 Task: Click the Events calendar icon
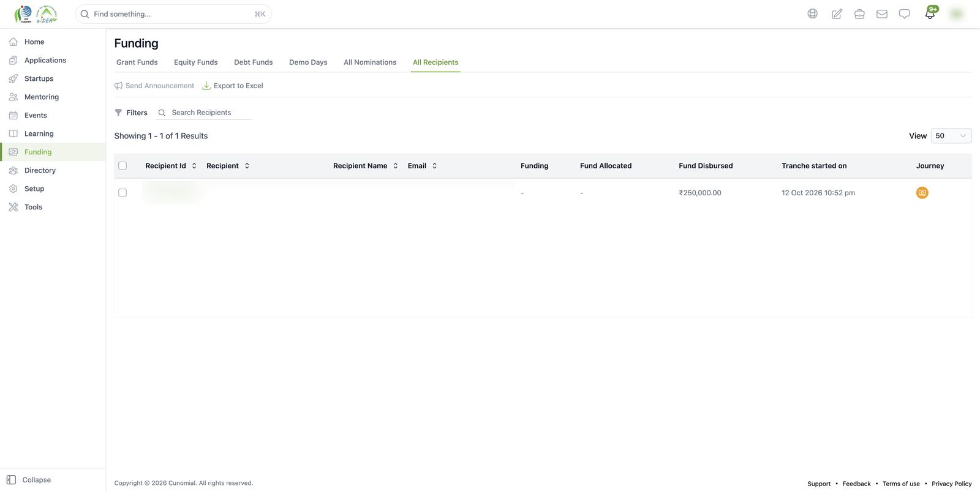[x=13, y=115]
